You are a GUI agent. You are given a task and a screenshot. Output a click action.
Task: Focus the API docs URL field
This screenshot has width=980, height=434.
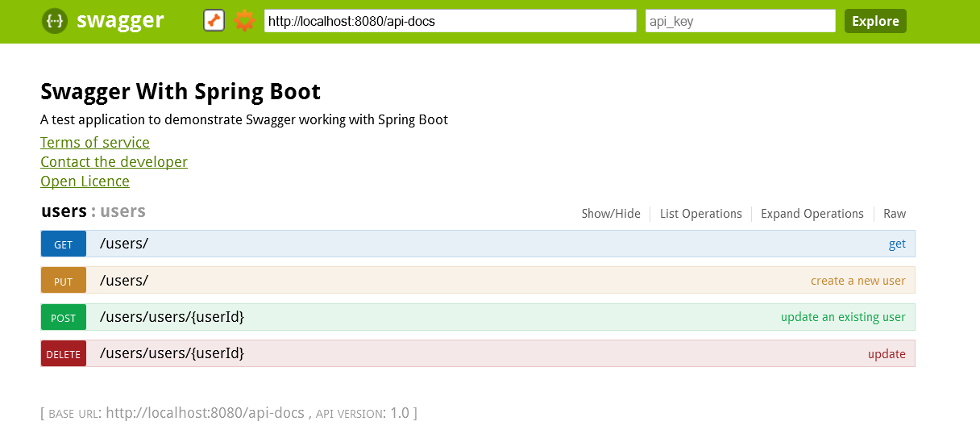coord(451,21)
